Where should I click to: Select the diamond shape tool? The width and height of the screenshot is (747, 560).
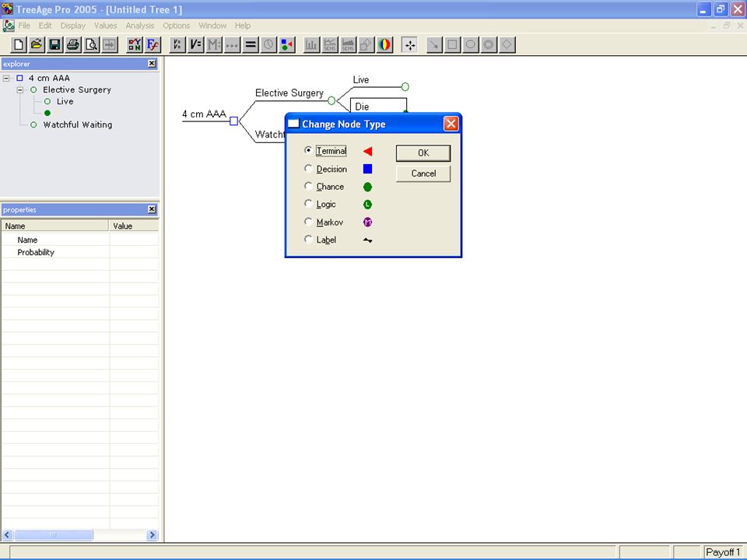click(507, 45)
